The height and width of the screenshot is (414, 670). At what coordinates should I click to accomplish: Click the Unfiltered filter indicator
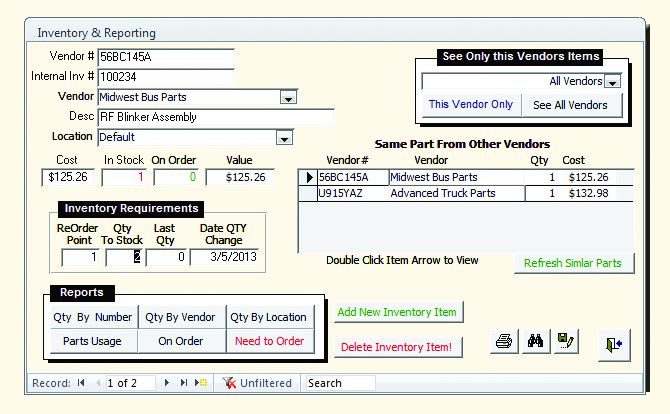257,383
